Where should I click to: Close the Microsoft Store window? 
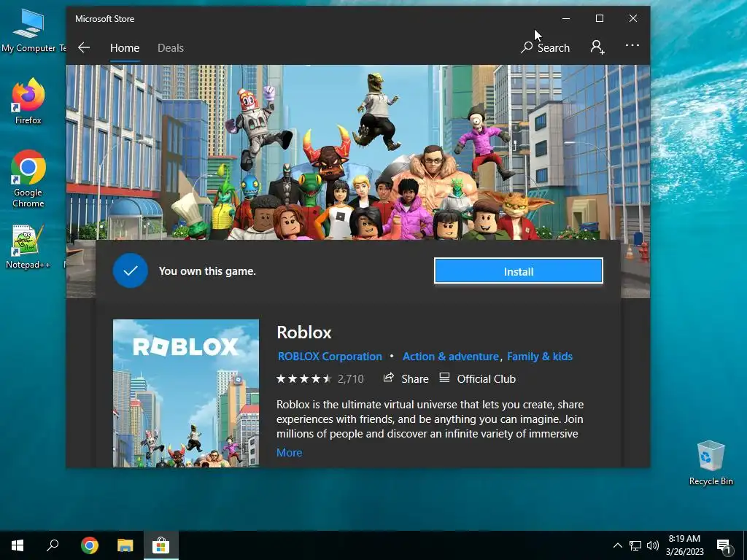point(632,18)
